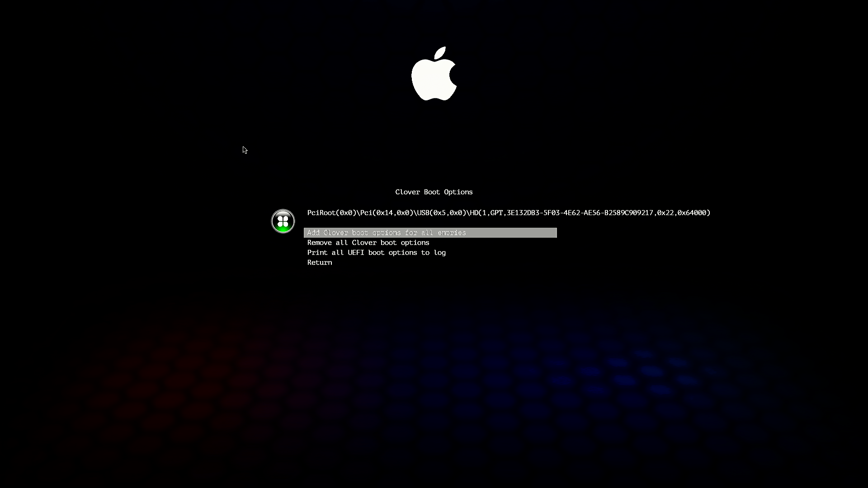Click Return to go back

click(x=320, y=263)
